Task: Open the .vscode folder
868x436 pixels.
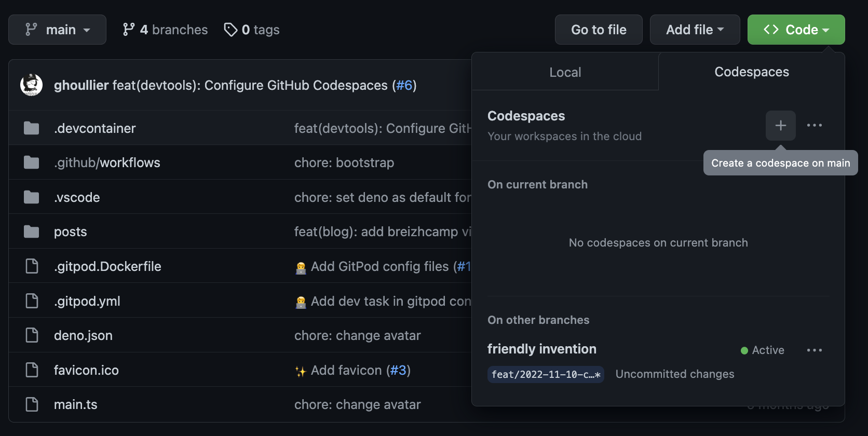Action: (x=77, y=197)
